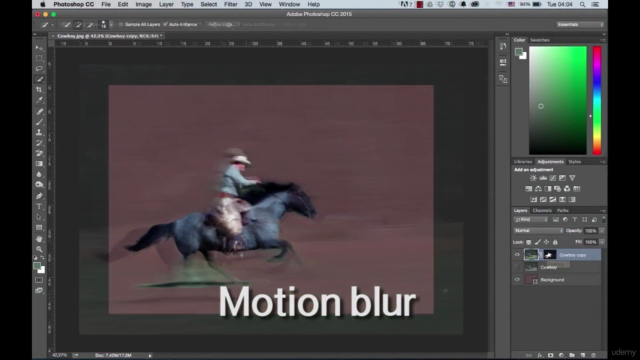Select the Eraser tool

39,153
